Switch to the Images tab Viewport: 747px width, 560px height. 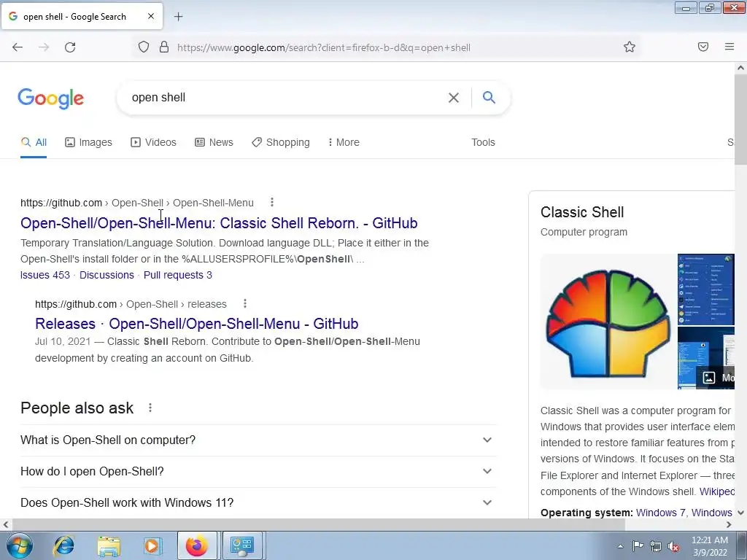pyautogui.click(x=88, y=142)
